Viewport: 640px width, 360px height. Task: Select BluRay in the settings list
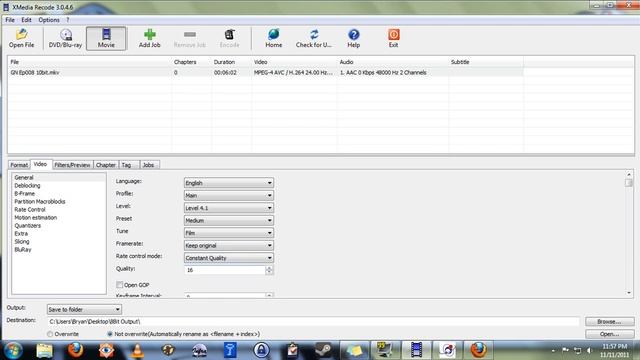[x=23, y=249]
